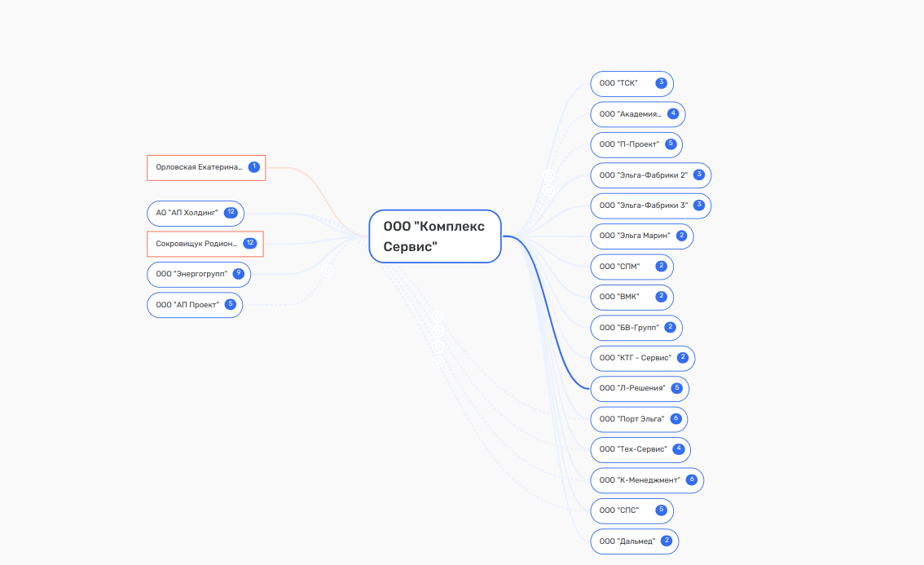Expand badge 3 on ООО "Эльга-Фабрики 3"

(699, 205)
